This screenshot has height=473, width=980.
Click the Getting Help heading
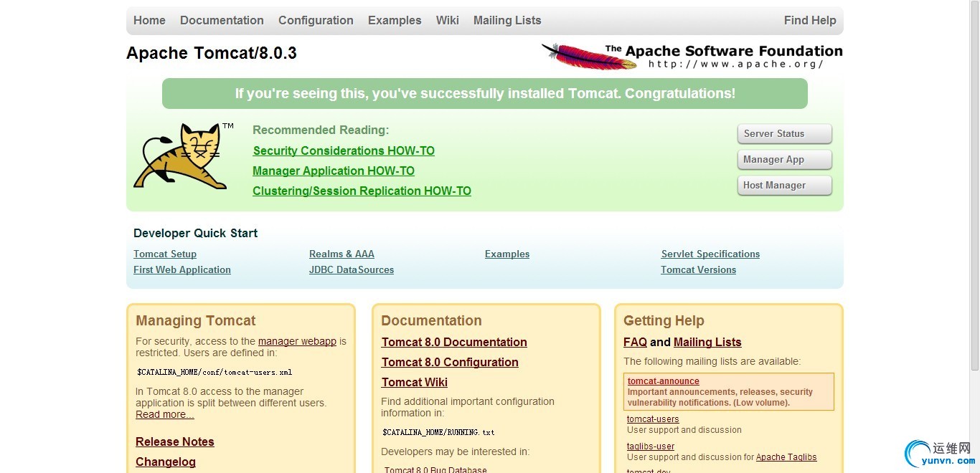[664, 320]
